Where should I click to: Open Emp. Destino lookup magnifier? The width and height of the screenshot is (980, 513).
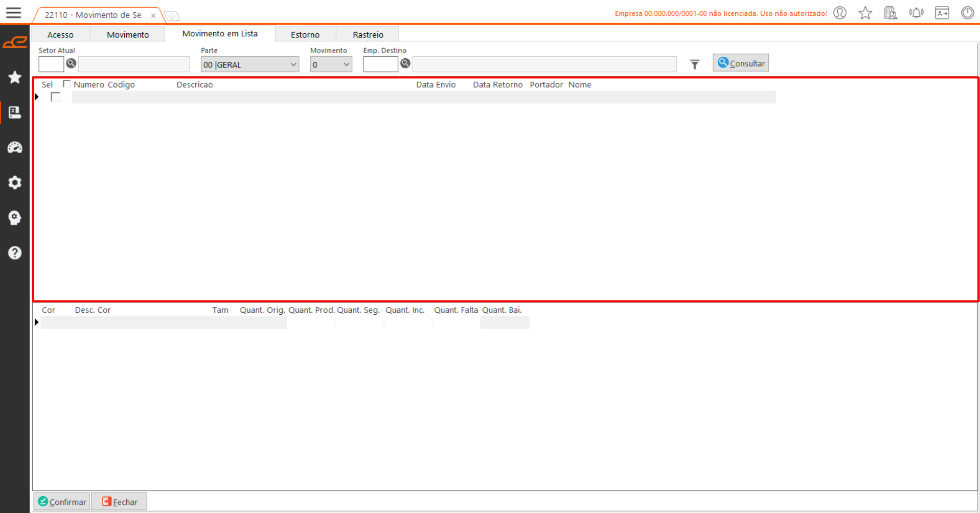coord(405,63)
